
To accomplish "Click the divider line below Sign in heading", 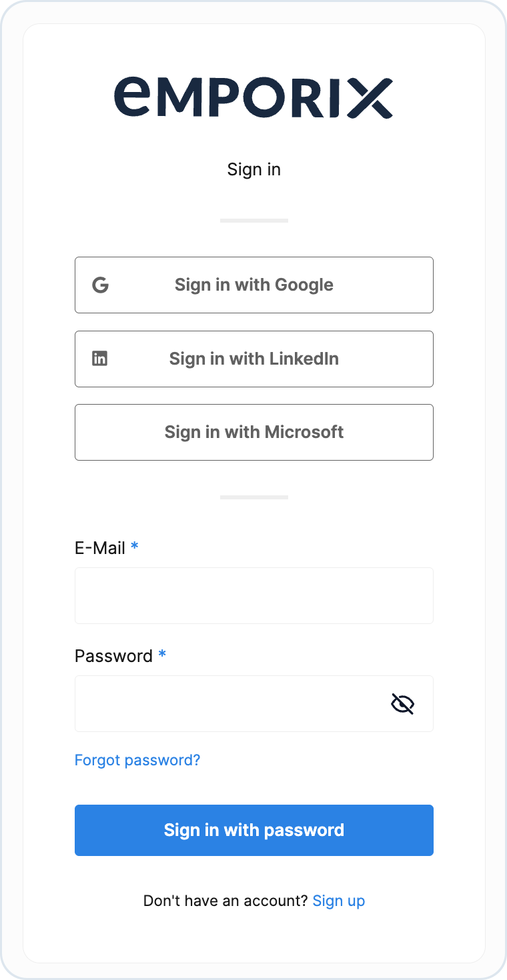I will tap(253, 221).
